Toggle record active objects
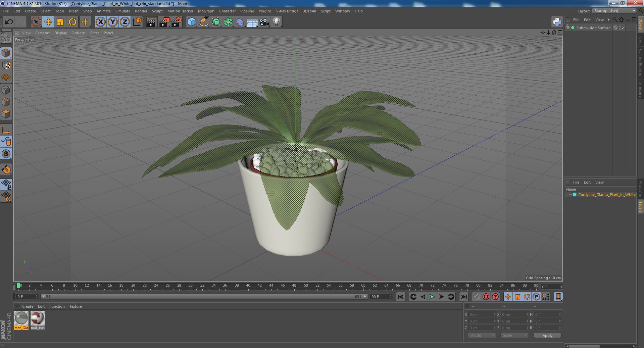 pyautogui.click(x=476, y=297)
